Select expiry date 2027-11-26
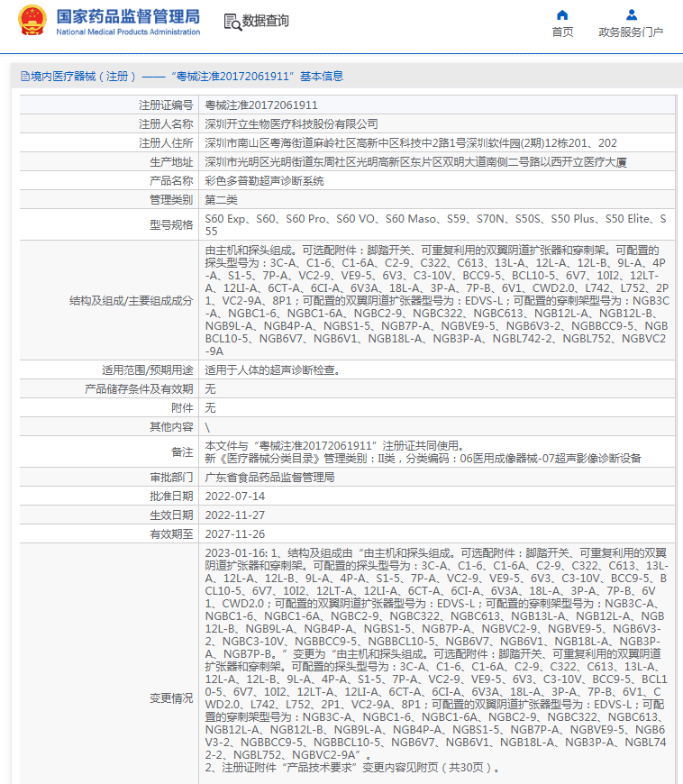Viewport: 683px width, 784px height. pyautogui.click(x=235, y=534)
